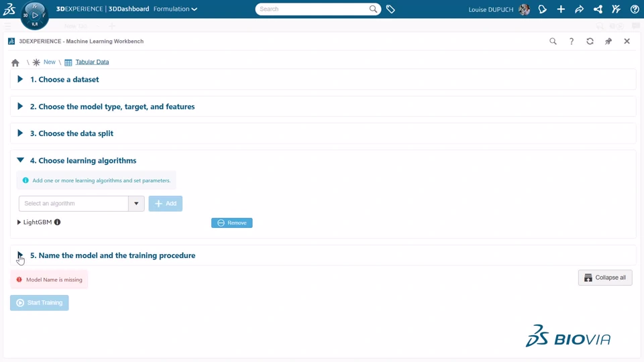The height and width of the screenshot is (362, 644).
Task: Remove the LightGBM algorithm
Action: coord(232,223)
